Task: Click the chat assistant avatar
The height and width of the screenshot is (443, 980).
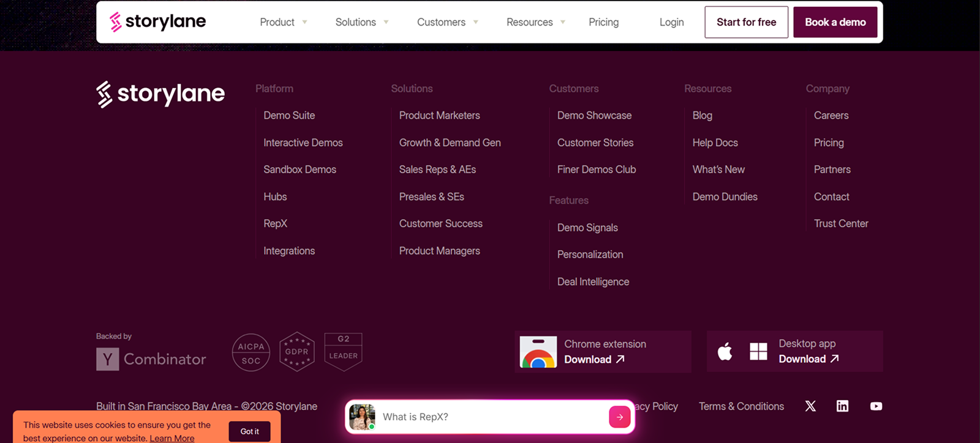Action: 361,417
